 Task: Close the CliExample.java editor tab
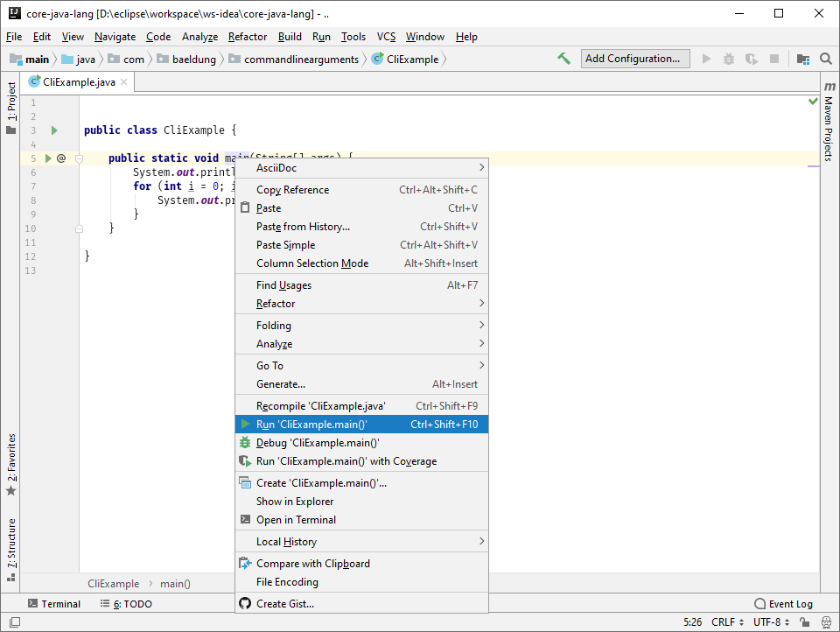[123, 82]
